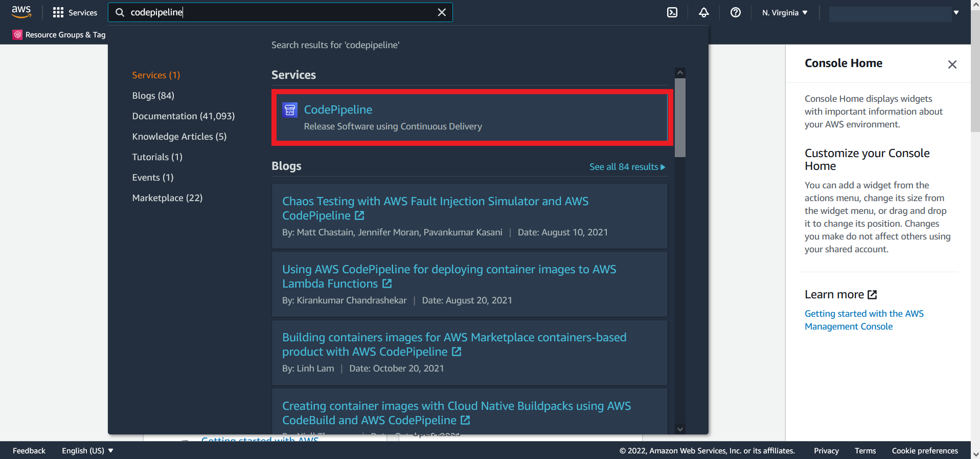Open the Privacy link in the footer
This screenshot has height=459, width=980.
tap(826, 451)
